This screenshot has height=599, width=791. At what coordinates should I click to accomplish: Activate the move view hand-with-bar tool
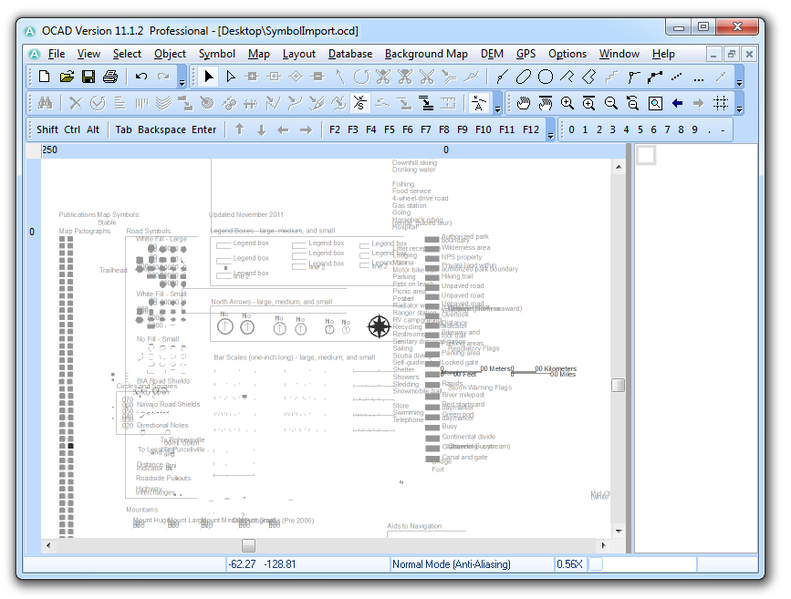[x=545, y=103]
